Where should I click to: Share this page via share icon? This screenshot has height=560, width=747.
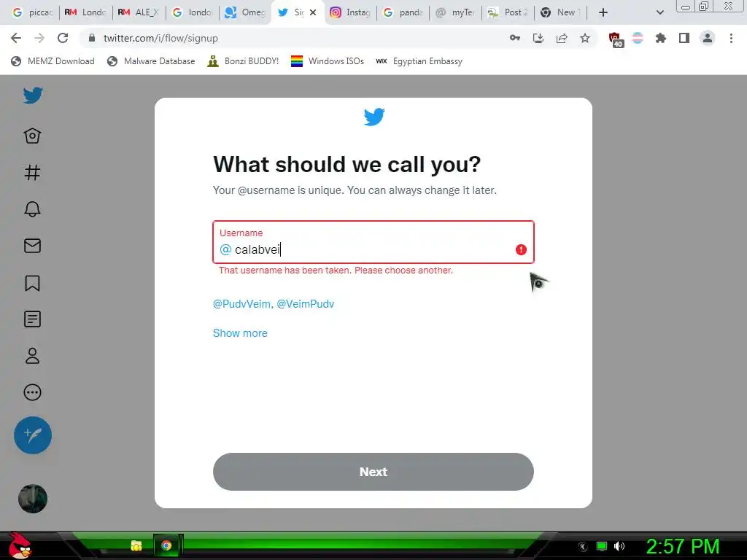(562, 38)
